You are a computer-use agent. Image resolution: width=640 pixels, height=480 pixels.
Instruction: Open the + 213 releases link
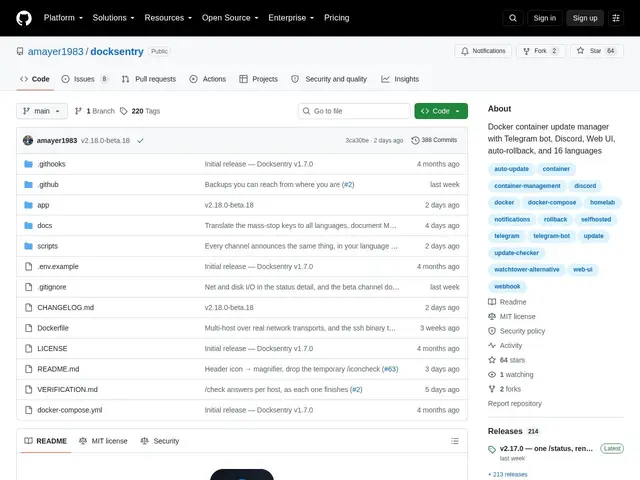508,474
